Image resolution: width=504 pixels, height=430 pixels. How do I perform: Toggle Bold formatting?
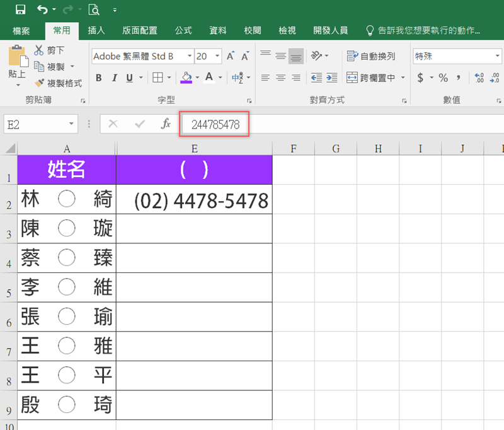pos(98,78)
